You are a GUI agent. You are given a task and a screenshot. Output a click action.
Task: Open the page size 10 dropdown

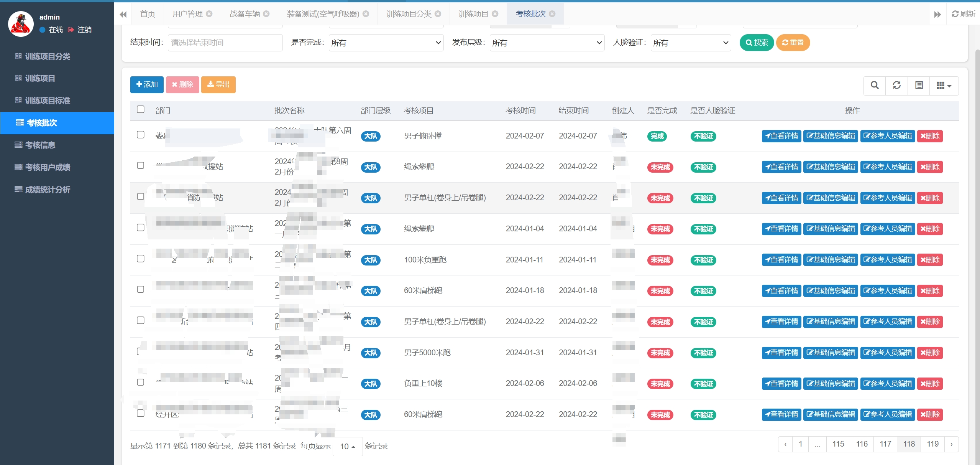(x=348, y=446)
